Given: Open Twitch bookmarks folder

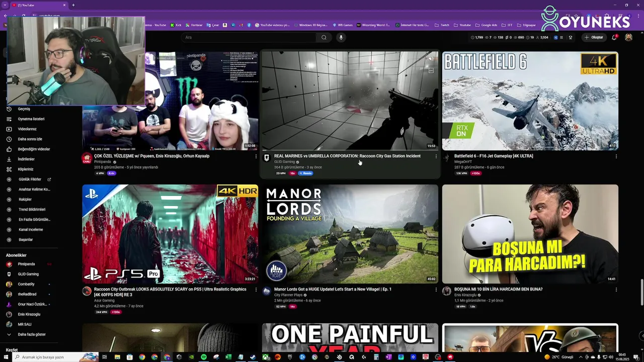Looking at the screenshot, I should pyautogui.click(x=442, y=25).
